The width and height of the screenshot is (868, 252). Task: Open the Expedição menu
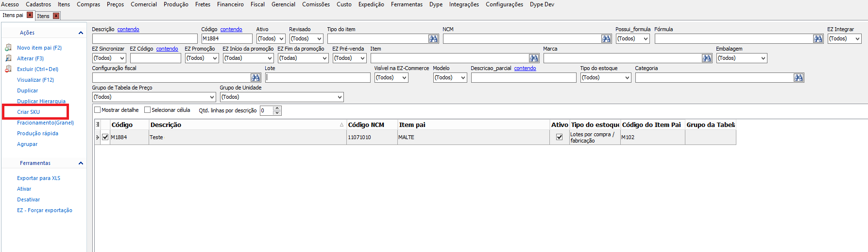point(371,4)
